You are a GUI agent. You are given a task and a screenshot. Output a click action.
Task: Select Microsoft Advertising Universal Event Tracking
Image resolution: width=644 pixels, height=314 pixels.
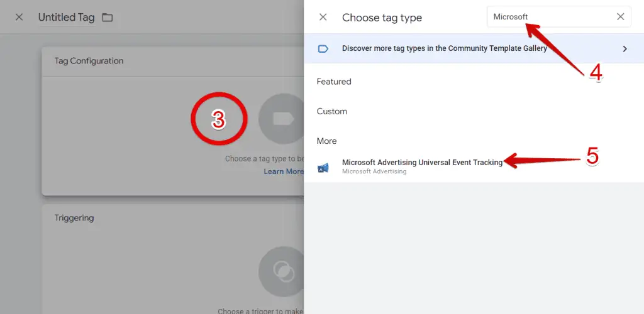pos(474,166)
